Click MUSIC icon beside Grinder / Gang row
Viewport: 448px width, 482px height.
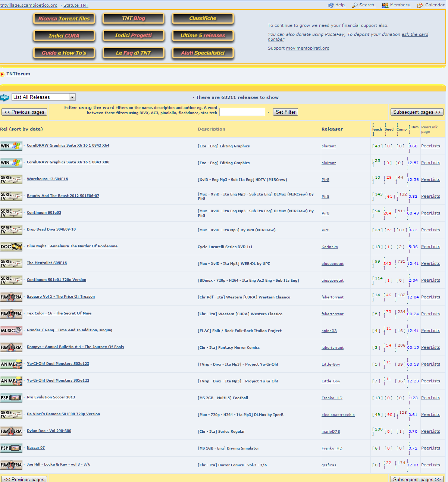tap(11, 331)
